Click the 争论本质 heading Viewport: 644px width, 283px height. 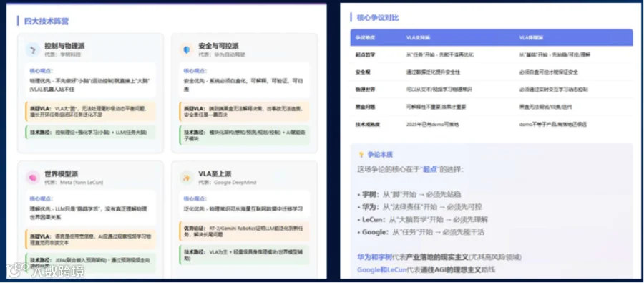click(x=381, y=155)
